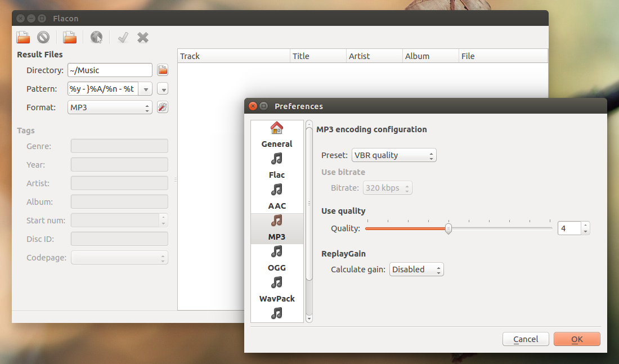Click the Start num up arrow

pyautogui.click(x=163, y=217)
